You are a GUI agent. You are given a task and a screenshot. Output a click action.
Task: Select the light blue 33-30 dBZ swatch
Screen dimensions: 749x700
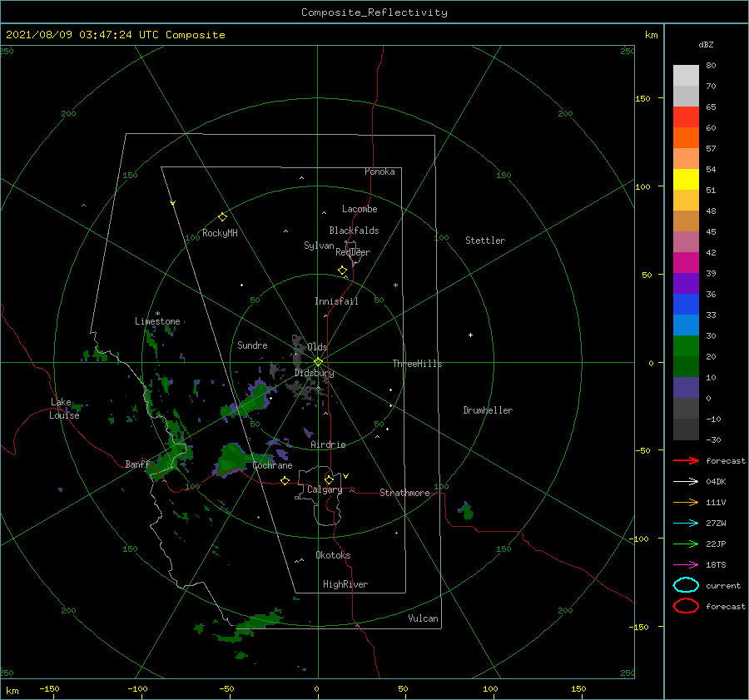[x=686, y=325]
